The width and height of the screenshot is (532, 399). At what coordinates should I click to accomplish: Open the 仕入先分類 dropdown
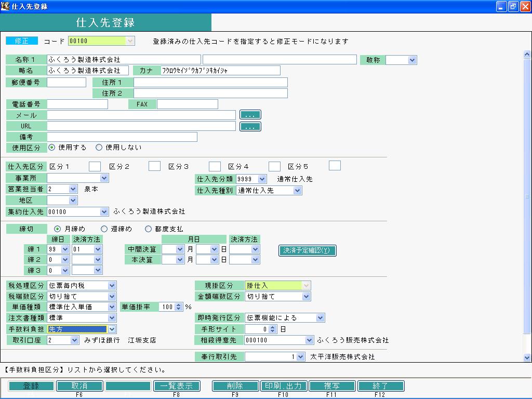pyautogui.click(x=262, y=179)
